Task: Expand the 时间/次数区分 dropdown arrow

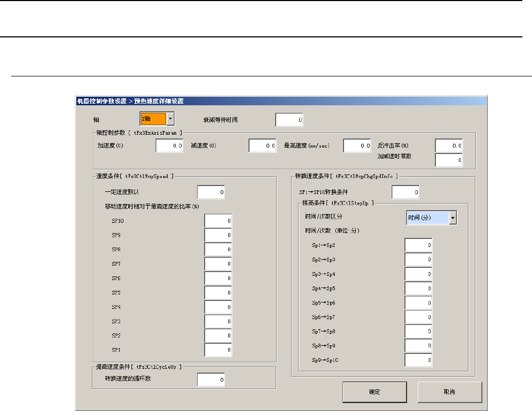Action: 453,218
